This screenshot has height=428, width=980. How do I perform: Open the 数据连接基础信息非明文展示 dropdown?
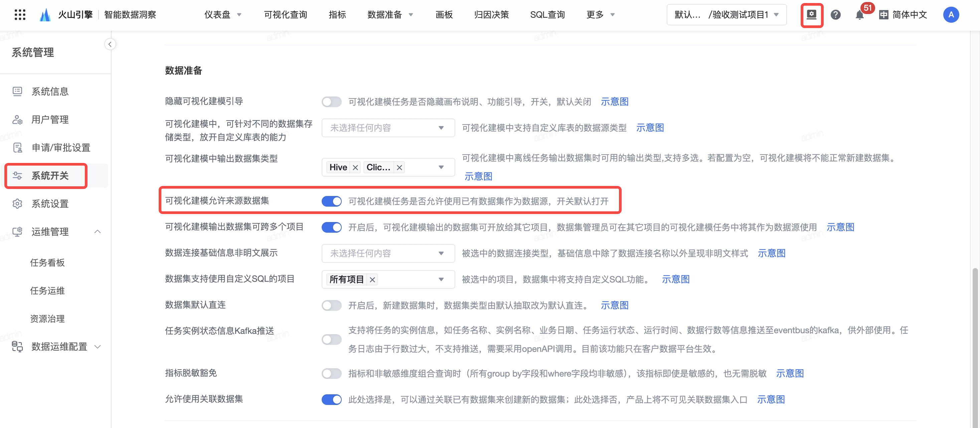coord(388,253)
